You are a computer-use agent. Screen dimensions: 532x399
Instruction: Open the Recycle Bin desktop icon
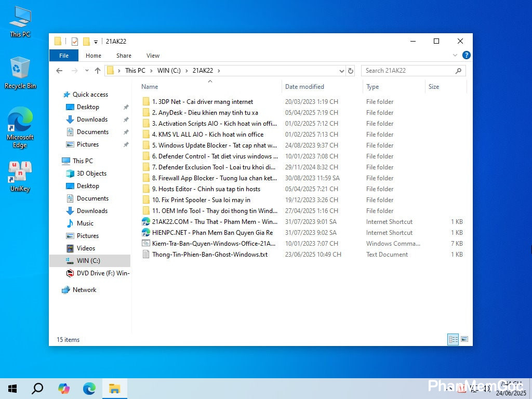[20, 73]
